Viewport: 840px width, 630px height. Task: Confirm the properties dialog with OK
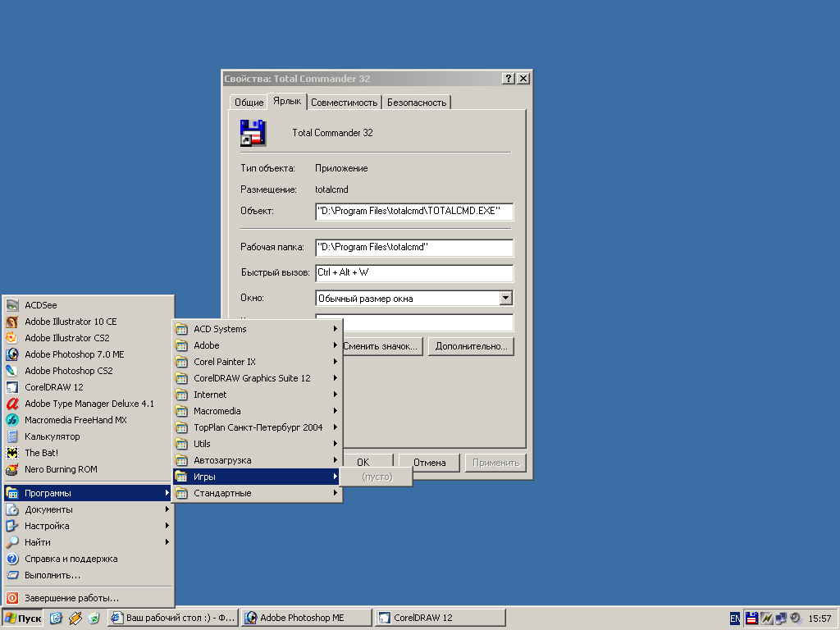point(367,463)
